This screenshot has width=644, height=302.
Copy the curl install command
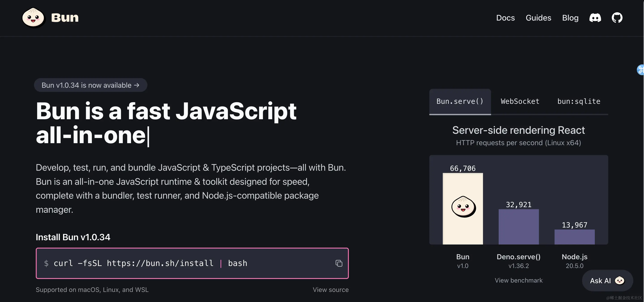pos(339,263)
